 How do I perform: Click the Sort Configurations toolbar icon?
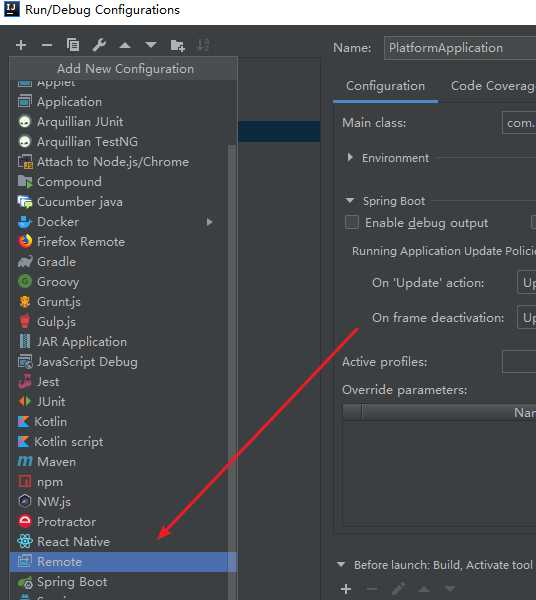click(x=203, y=45)
